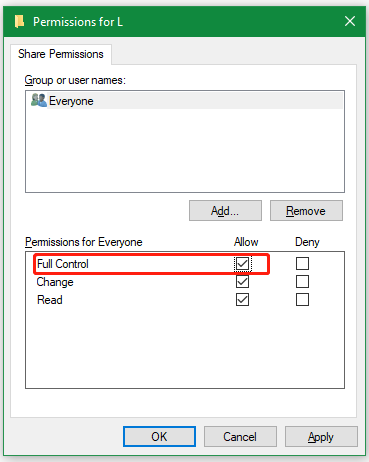
Task: Uncheck Allow for Change permission
Action: 242,282
